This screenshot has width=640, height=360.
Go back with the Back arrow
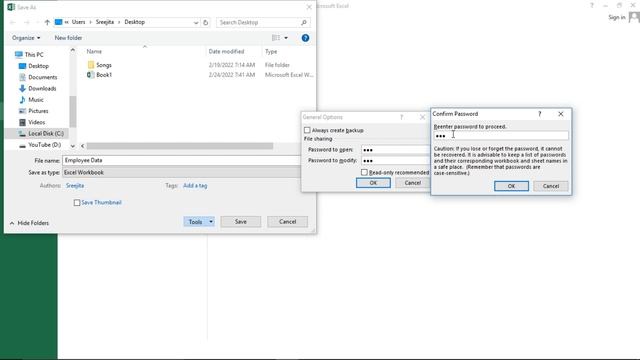13,22
